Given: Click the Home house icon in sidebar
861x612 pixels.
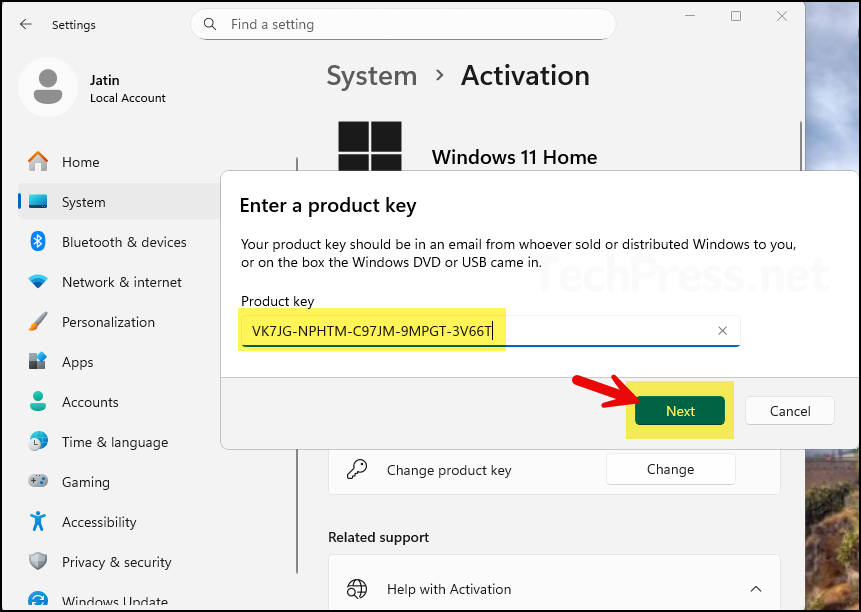Looking at the screenshot, I should click(x=38, y=162).
